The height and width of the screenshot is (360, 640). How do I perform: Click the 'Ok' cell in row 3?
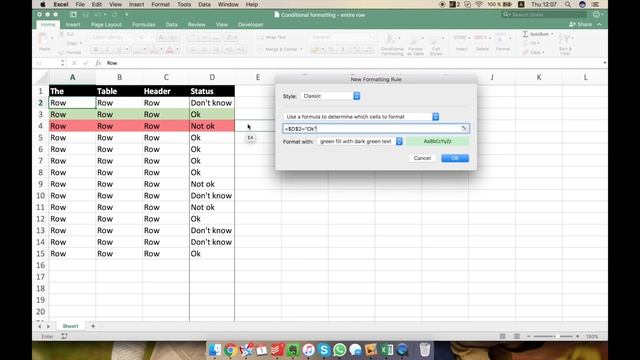212,114
